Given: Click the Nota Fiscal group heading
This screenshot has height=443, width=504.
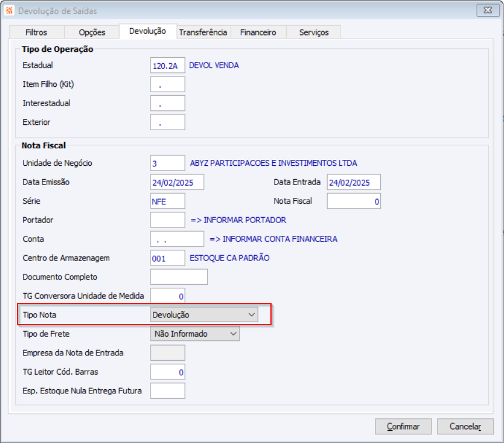Looking at the screenshot, I should point(44,145).
